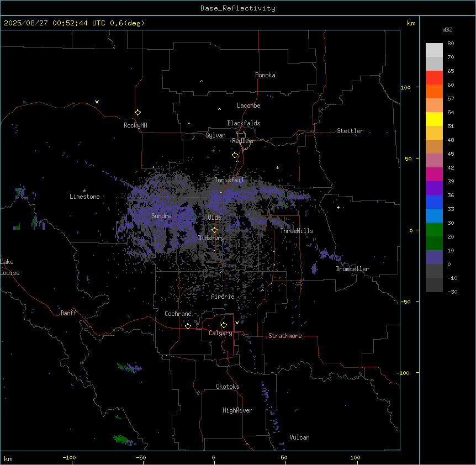
Task: Select the RockyMH map label
Action: click(135, 125)
